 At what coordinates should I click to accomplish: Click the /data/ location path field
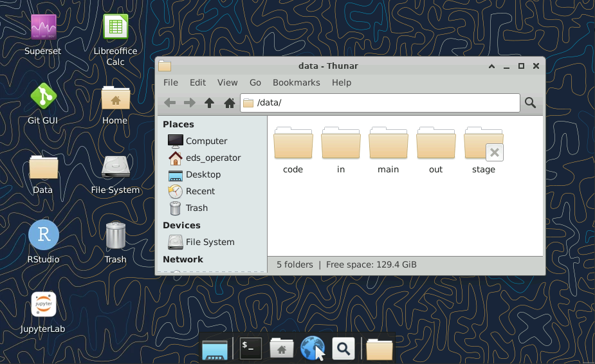(380, 103)
